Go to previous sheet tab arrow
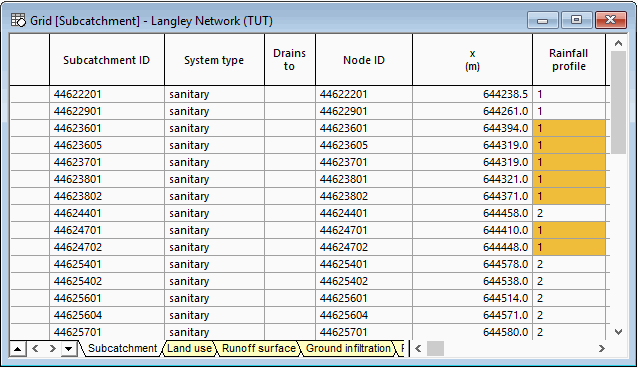 (x=35, y=349)
